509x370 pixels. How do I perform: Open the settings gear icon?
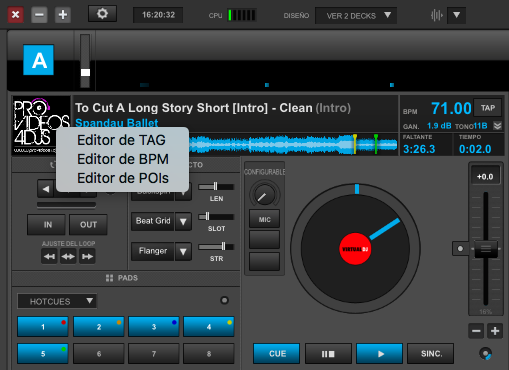[x=102, y=14]
